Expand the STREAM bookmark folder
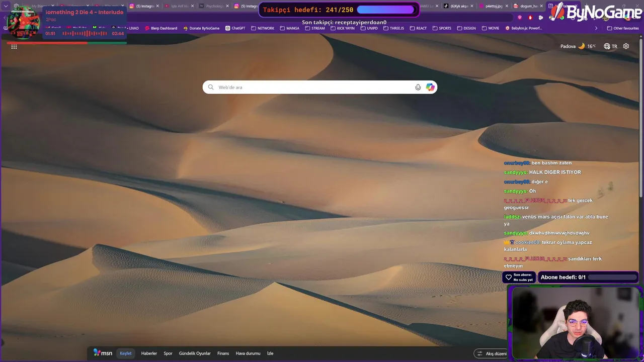Screen dimensions: 644x362 [314, 28]
